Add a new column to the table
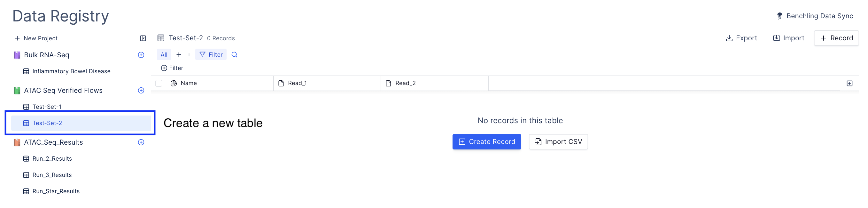 pyautogui.click(x=849, y=83)
